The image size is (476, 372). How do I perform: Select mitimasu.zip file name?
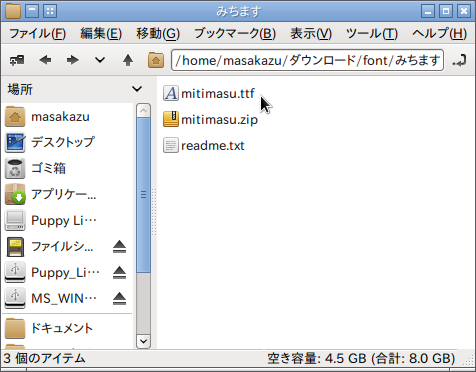[x=219, y=120]
